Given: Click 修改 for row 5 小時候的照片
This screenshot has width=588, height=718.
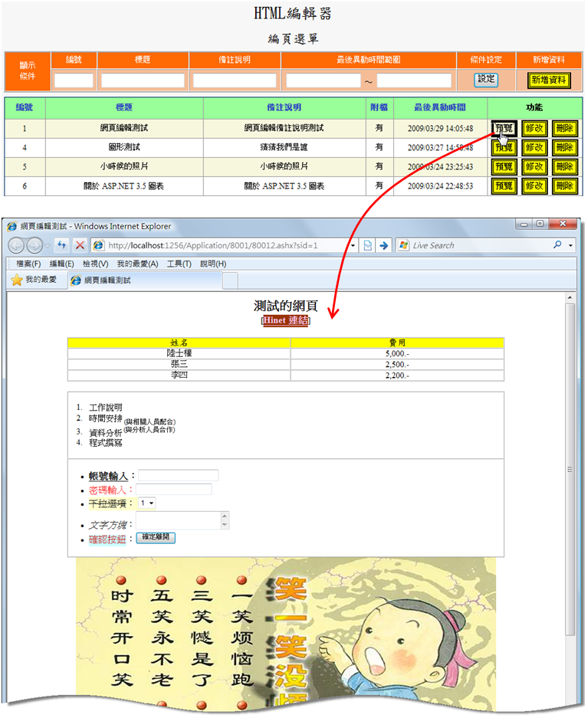Looking at the screenshot, I should coord(535,167).
